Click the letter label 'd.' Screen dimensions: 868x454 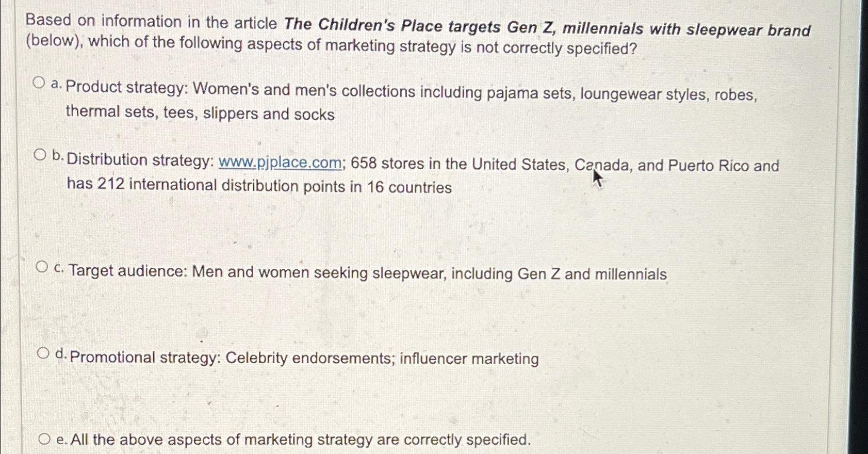click(62, 354)
